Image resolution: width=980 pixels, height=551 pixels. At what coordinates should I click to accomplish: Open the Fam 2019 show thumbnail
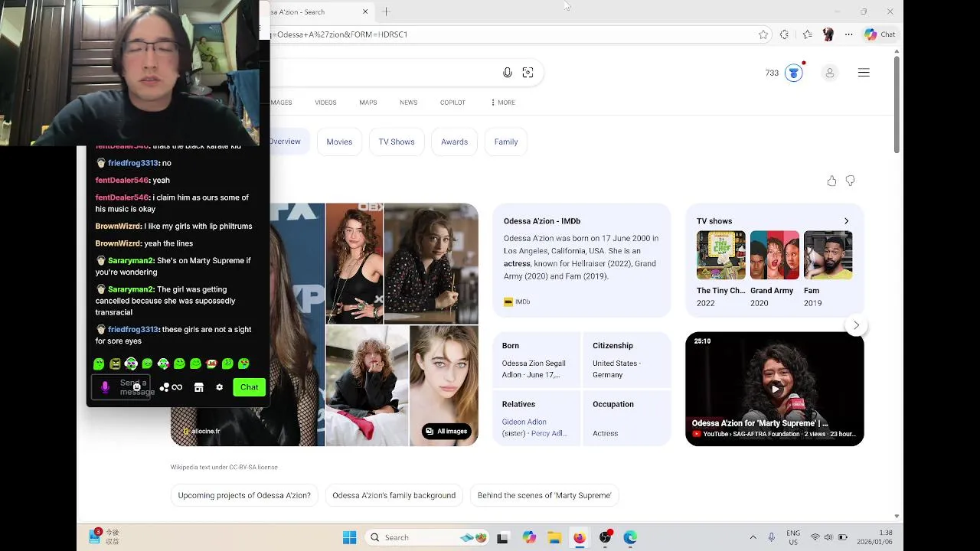click(828, 255)
